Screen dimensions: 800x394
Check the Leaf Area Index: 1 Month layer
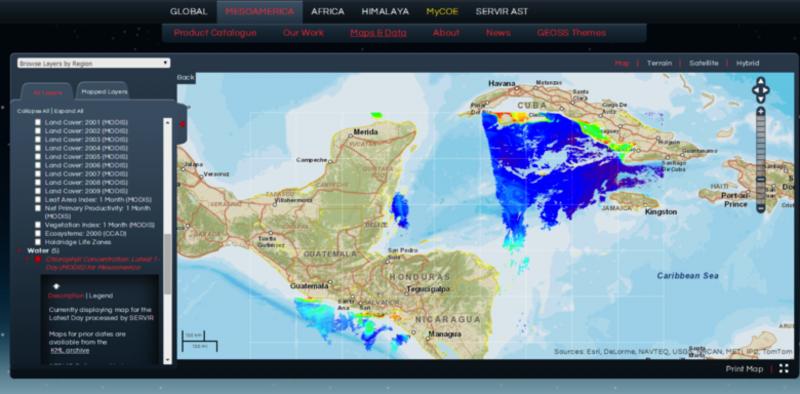pyautogui.click(x=38, y=200)
